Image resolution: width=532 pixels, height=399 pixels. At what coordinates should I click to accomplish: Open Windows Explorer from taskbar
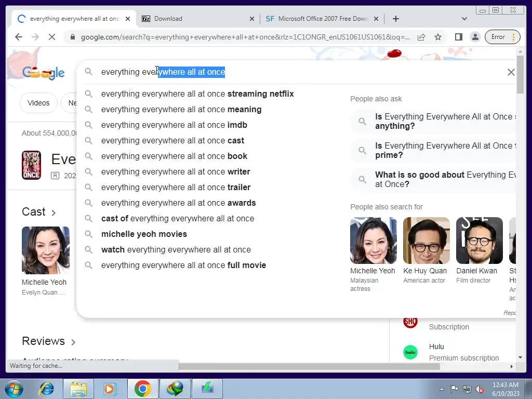[78, 389]
